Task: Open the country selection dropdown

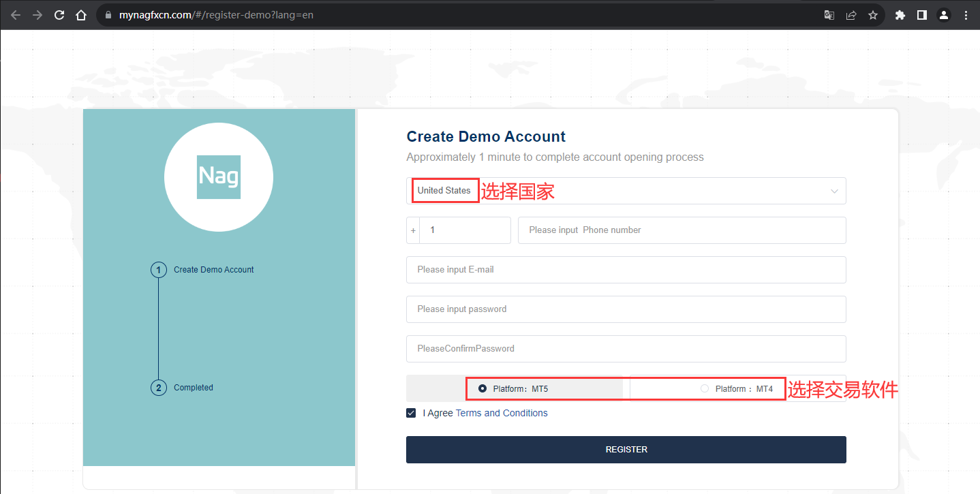Action: [626, 191]
